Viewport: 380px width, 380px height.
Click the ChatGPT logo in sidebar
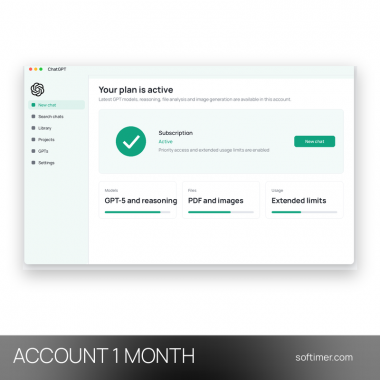[x=37, y=89]
